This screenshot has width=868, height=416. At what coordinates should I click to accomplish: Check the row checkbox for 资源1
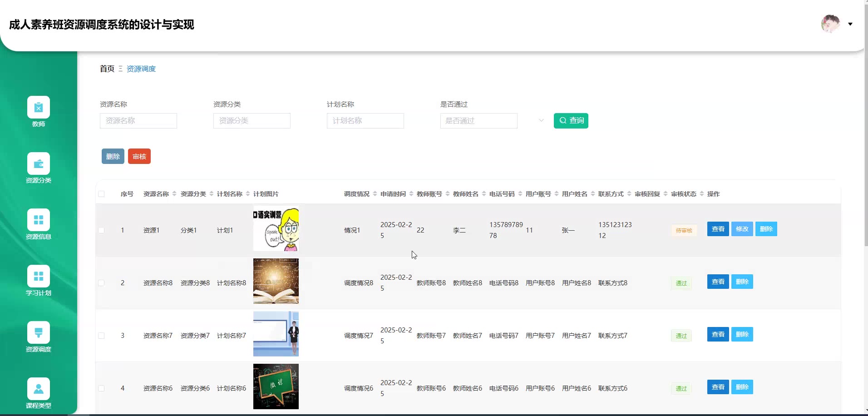click(x=101, y=230)
